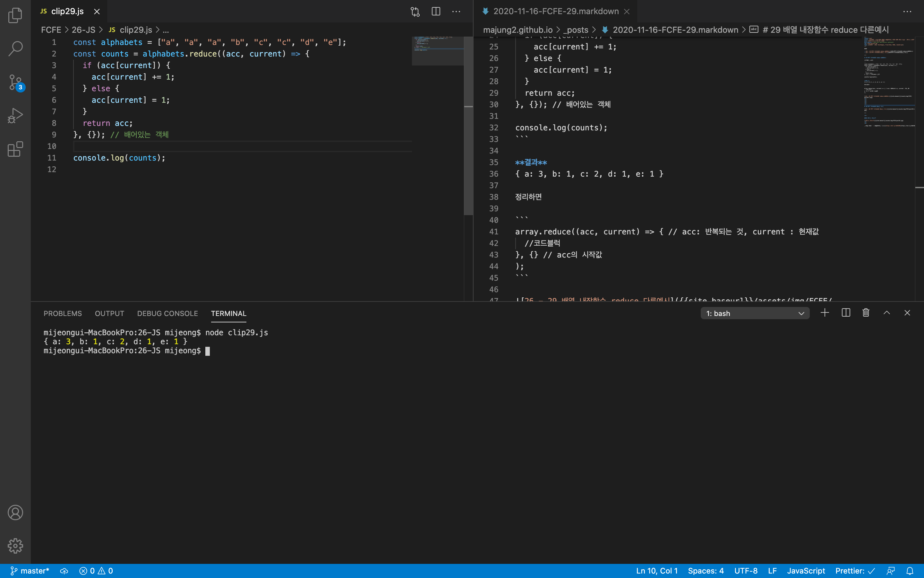This screenshot has width=924, height=578.
Task: Click the feedback icon in status bar
Action: [891, 571]
